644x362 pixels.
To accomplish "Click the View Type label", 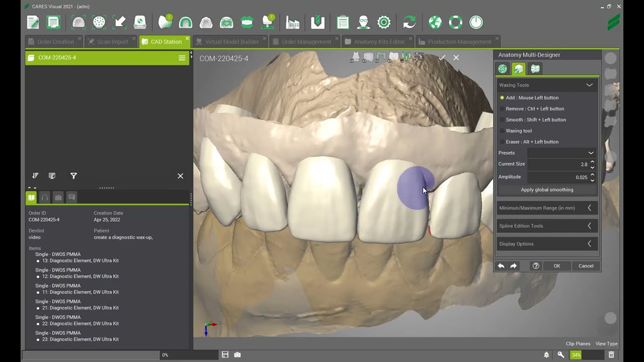I will pos(606,344).
